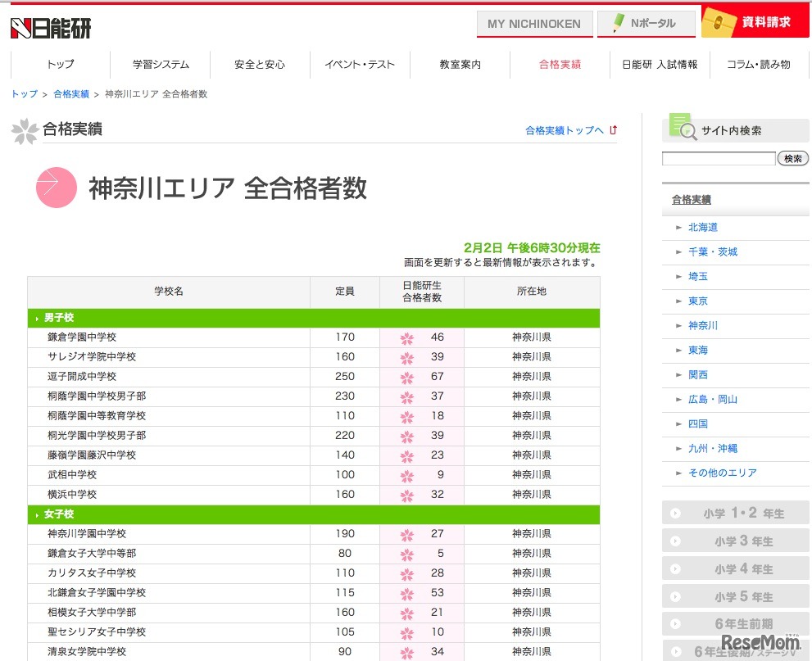Screen dimensions: 812x661
Task: Click inside the site search input field
Action: point(718,158)
